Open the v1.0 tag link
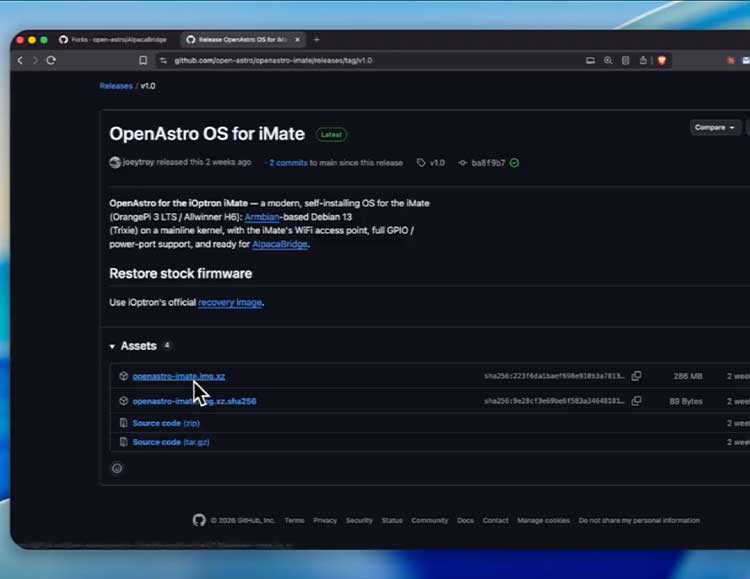Viewport: 750px width, 579px height. (437, 163)
